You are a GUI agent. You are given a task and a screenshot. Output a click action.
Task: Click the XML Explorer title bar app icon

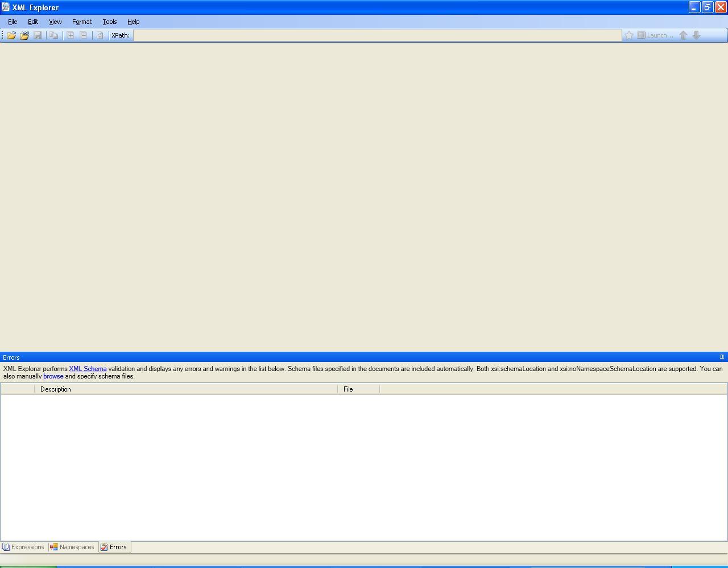click(6, 7)
